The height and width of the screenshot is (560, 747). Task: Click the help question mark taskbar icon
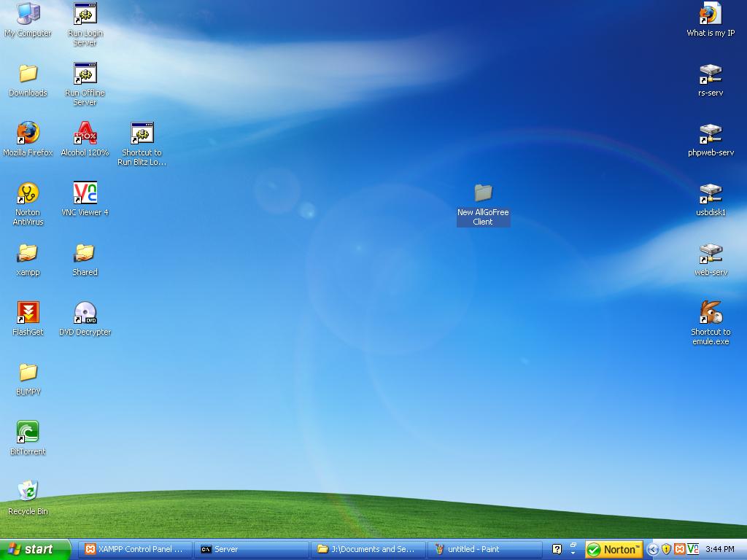557,550
